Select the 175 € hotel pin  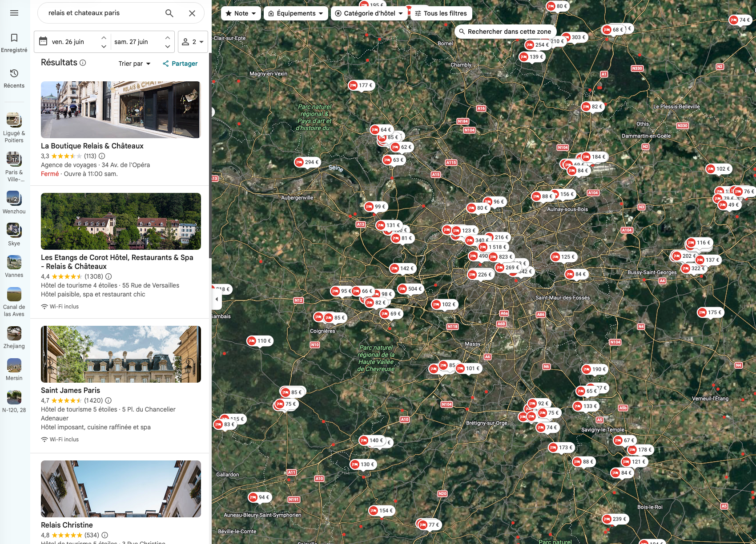(711, 312)
